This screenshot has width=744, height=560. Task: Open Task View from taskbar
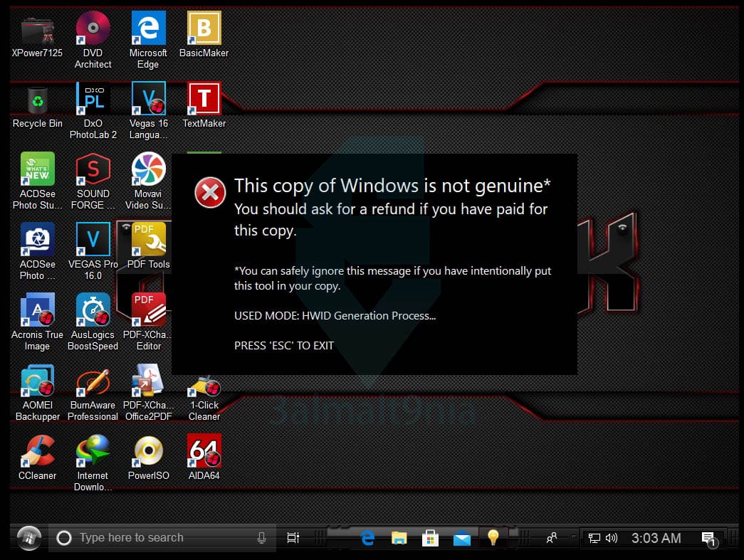(x=293, y=538)
